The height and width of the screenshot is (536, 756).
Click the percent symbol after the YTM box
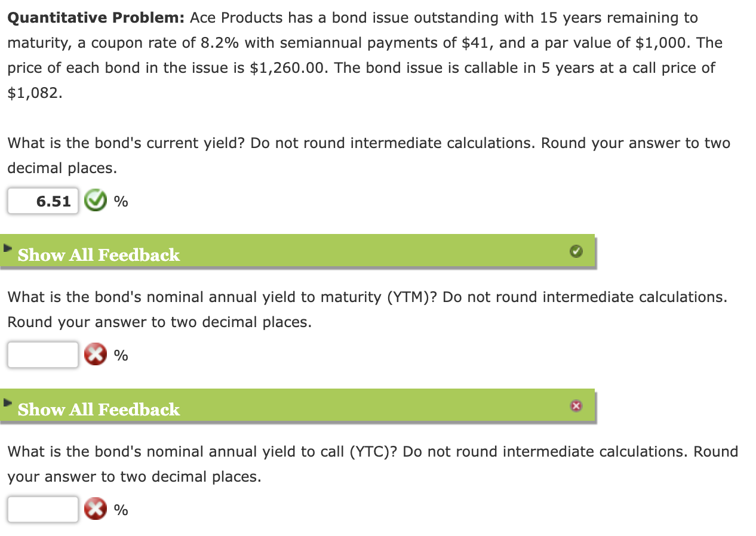(121, 355)
